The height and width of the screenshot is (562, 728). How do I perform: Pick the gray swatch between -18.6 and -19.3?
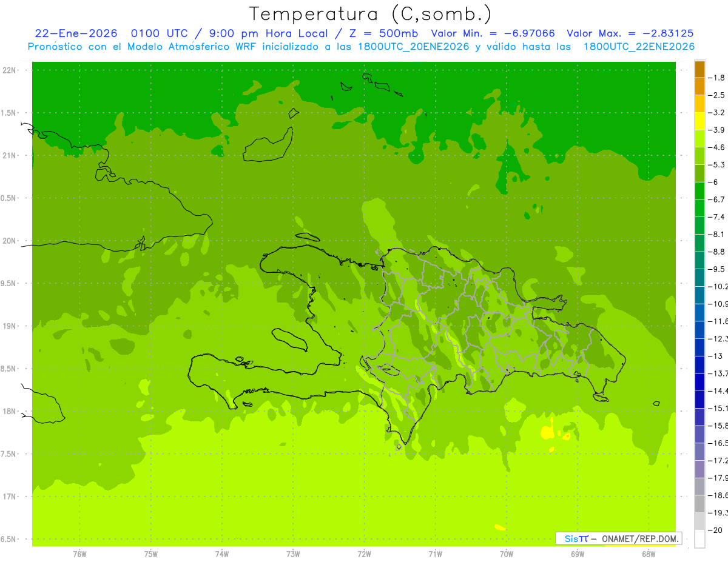tap(699, 504)
